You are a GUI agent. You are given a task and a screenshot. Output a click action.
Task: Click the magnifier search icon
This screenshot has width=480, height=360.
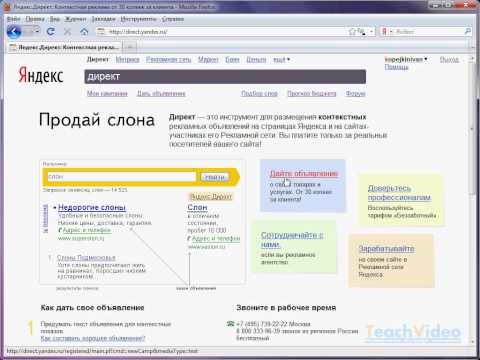coord(468,32)
